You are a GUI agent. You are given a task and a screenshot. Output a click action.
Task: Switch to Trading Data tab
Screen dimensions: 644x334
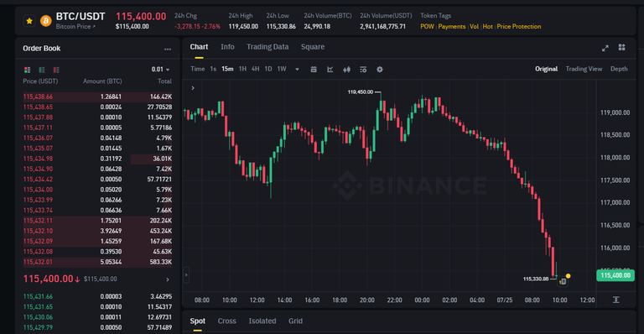click(267, 47)
